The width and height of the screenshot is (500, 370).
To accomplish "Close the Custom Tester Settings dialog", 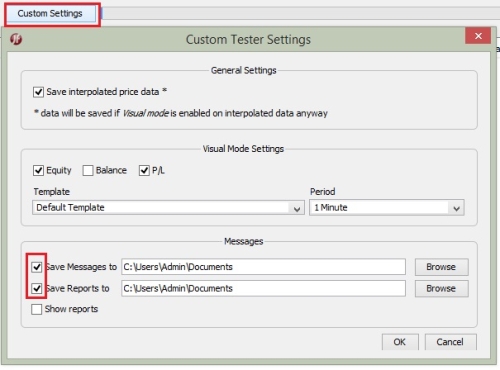I will pyautogui.click(x=478, y=36).
